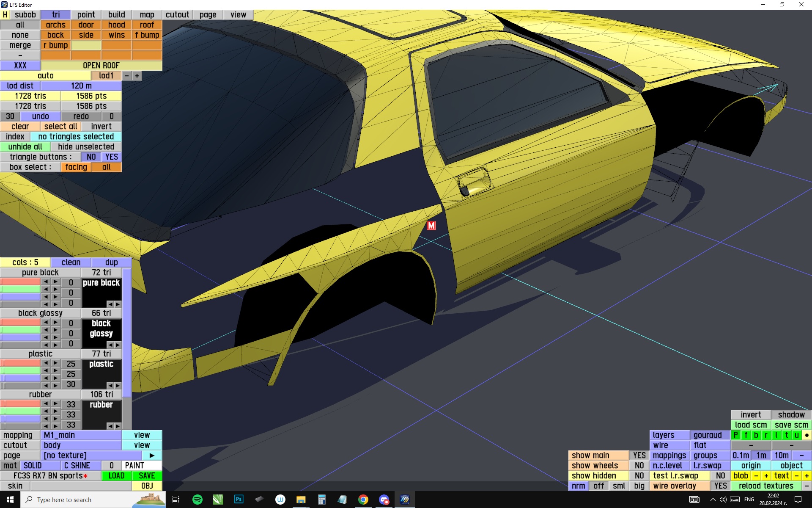The width and height of the screenshot is (812, 508).
Task: Click the black dot layer button
Action: [807, 435]
